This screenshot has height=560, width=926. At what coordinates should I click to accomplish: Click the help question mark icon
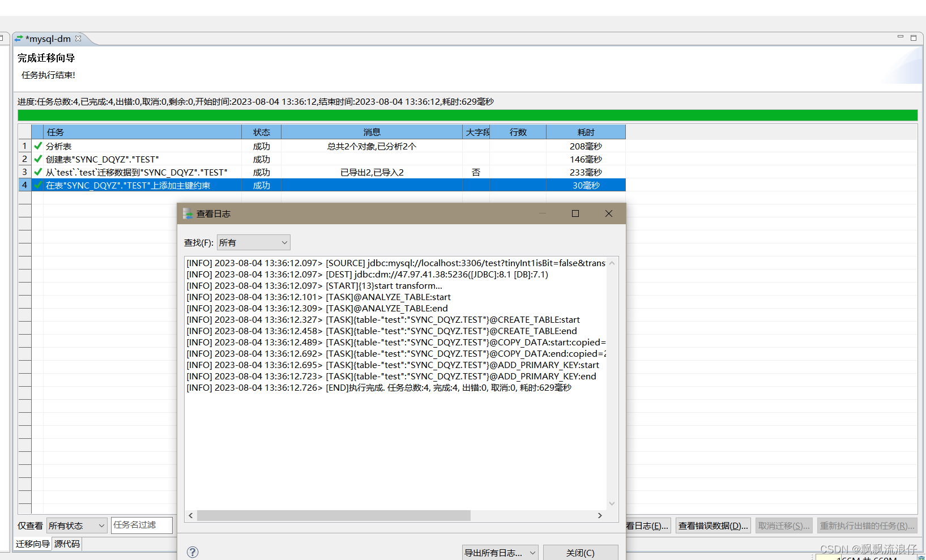click(x=193, y=552)
